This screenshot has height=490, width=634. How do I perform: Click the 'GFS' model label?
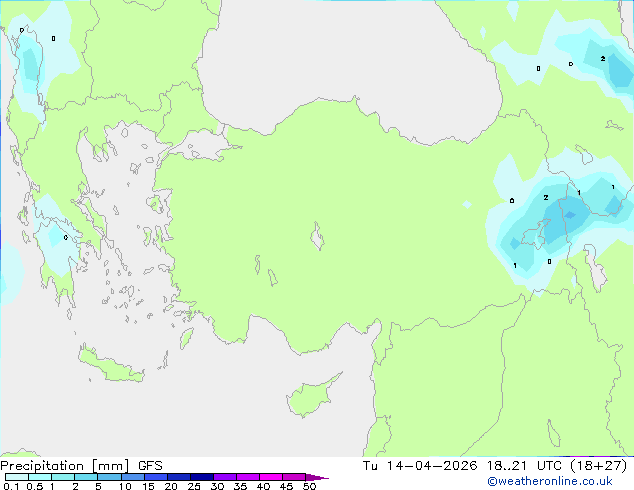[150, 466]
